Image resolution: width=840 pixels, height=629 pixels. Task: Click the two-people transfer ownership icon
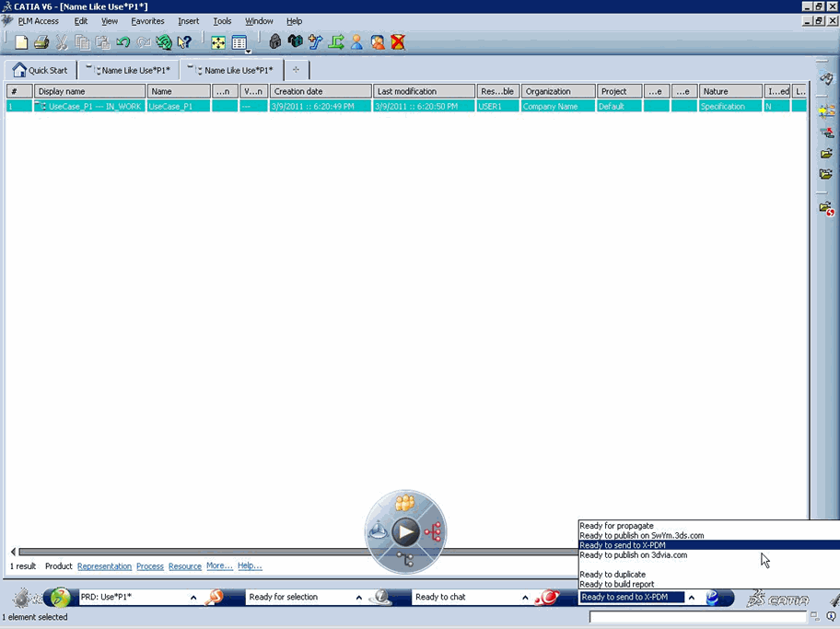pos(377,41)
